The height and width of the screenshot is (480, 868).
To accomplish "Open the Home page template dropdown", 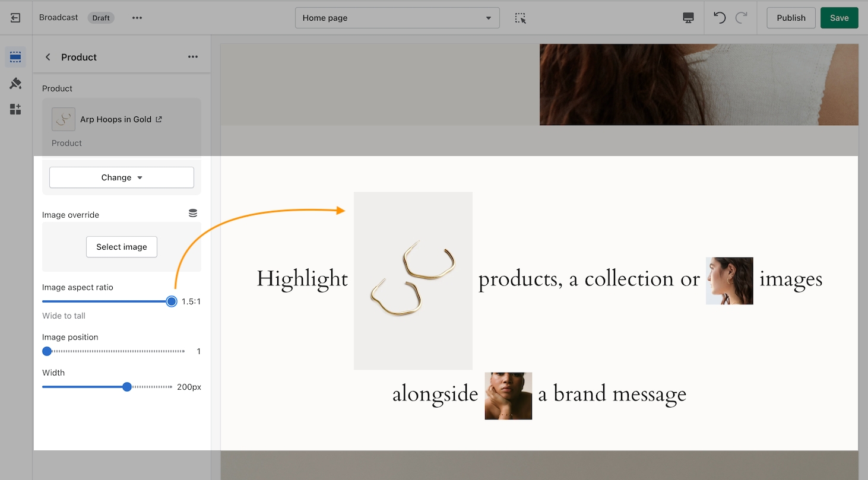I will click(397, 18).
